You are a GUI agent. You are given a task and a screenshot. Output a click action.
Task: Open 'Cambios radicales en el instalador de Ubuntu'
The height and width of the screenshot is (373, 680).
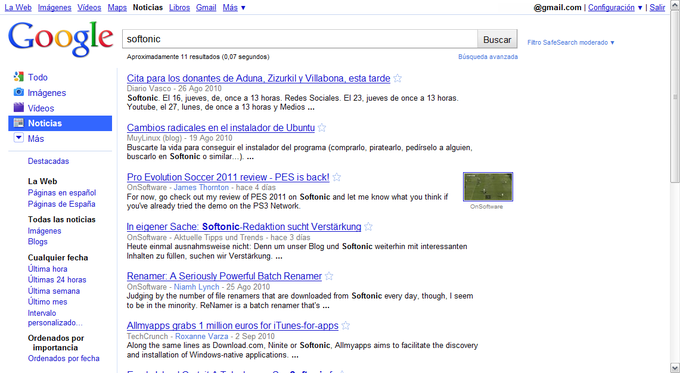(x=221, y=128)
